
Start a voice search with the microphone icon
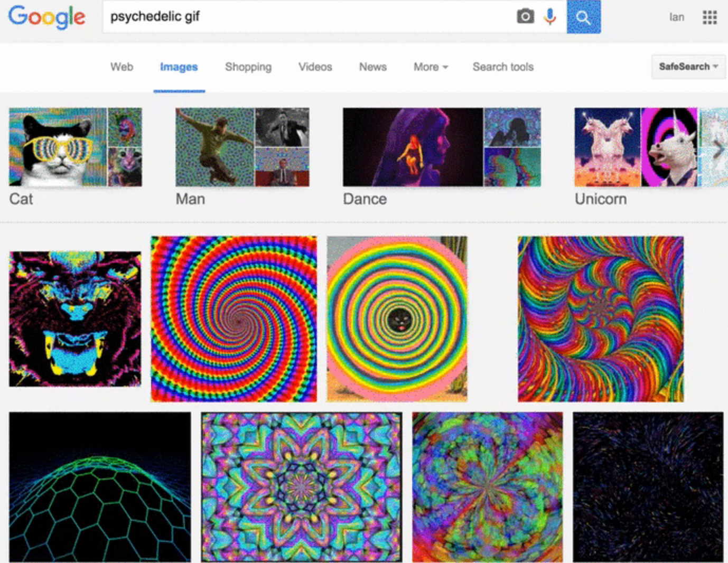pos(548,16)
